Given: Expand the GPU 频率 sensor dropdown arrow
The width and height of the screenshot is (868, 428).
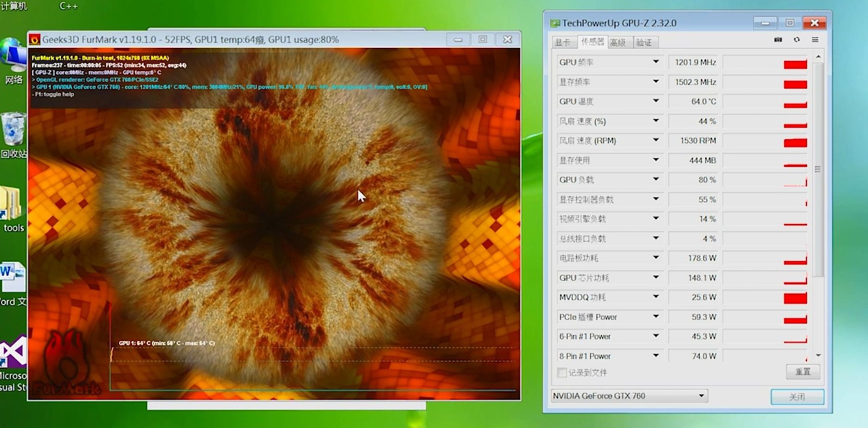Looking at the screenshot, I should tap(656, 62).
